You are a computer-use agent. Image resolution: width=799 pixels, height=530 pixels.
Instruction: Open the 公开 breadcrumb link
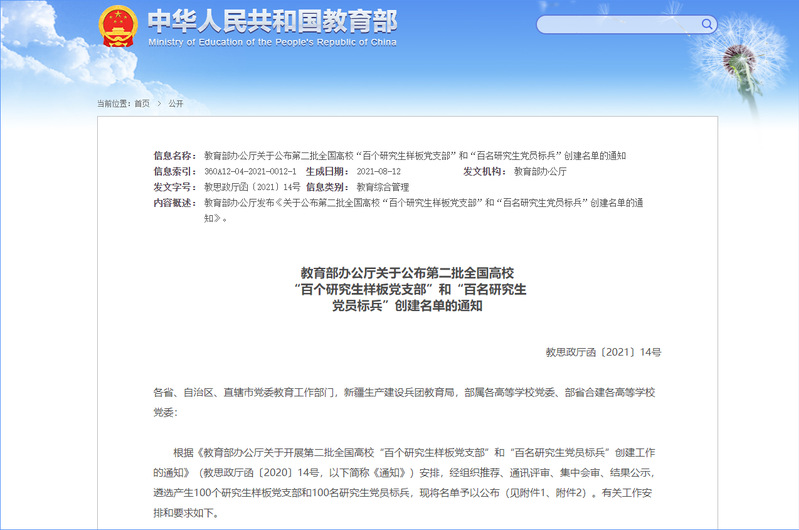tap(176, 103)
